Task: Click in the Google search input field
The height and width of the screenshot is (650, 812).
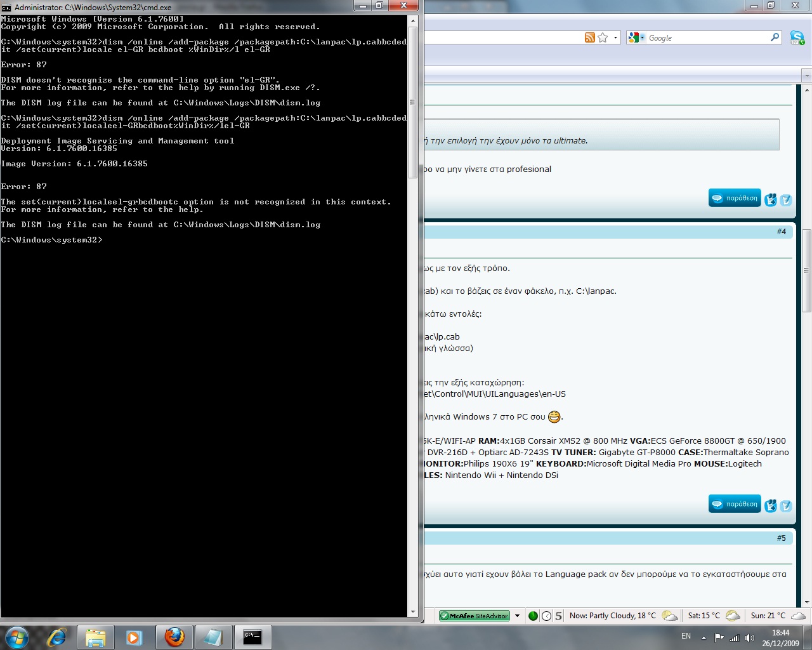Action: pos(704,38)
